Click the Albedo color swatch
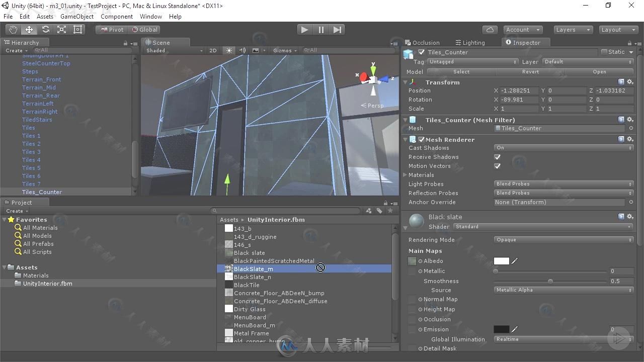The height and width of the screenshot is (362, 644). [502, 261]
